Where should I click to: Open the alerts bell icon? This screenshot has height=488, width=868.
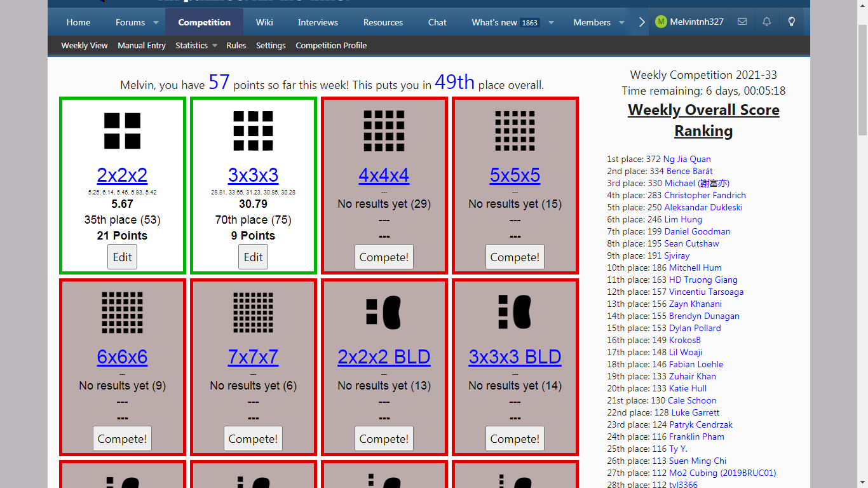767,22
